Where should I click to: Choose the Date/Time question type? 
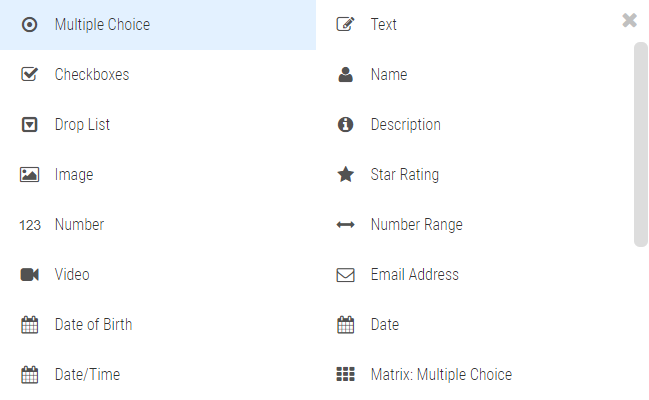(158, 375)
